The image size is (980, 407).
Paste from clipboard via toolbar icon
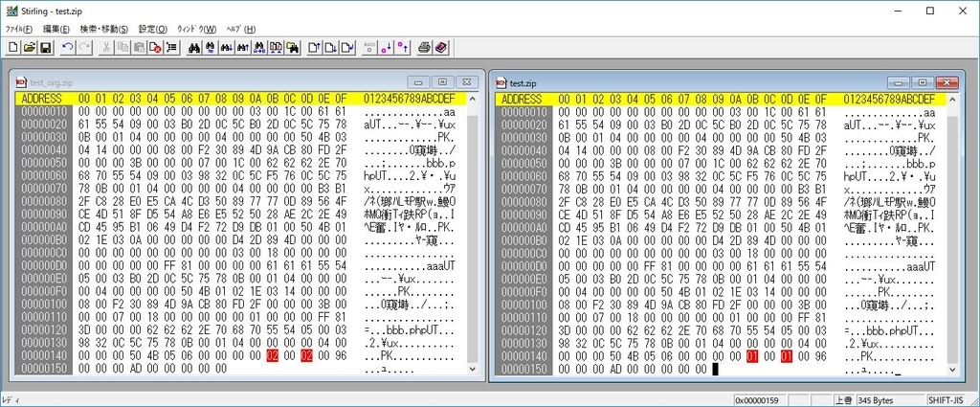[140, 48]
